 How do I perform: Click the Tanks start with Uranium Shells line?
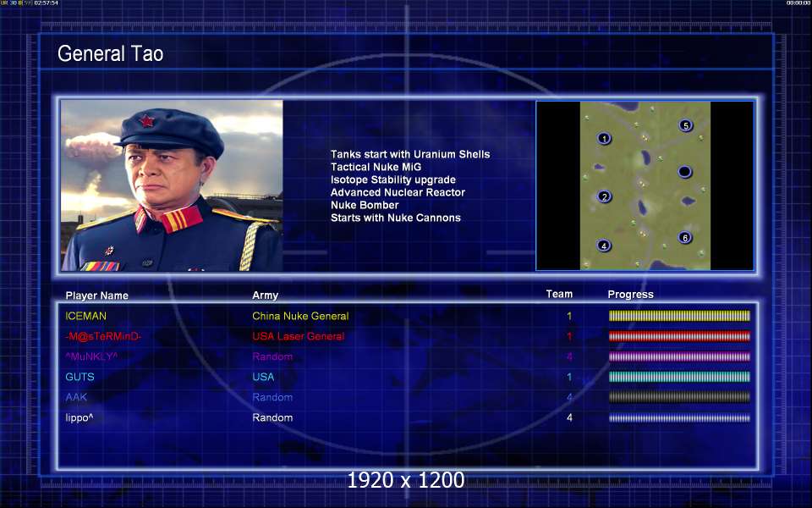tap(410, 154)
